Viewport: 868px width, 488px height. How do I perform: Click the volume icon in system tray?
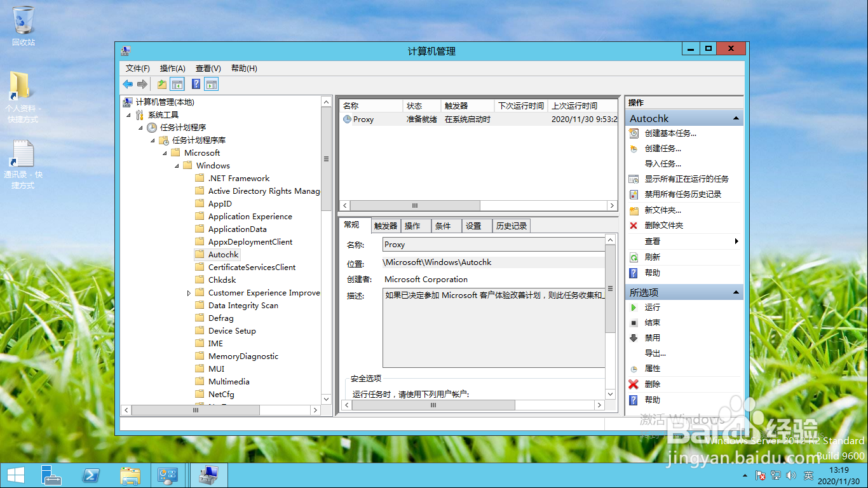(791, 475)
